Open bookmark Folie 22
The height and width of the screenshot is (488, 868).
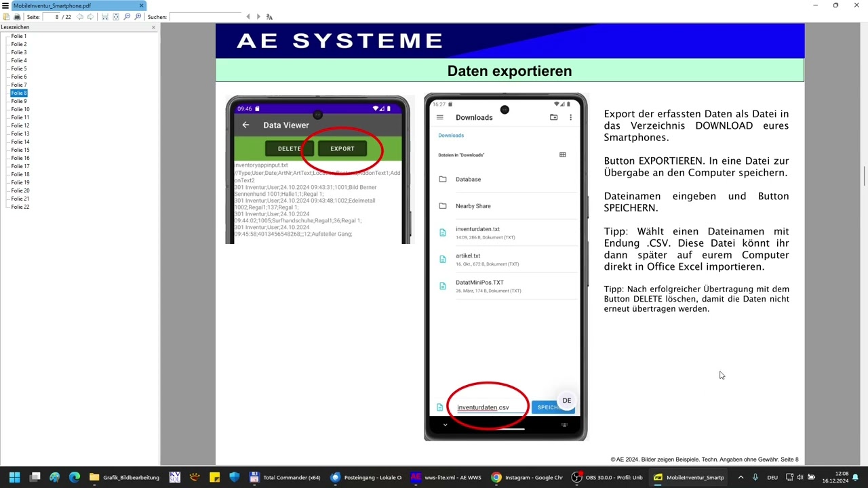(20, 207)
